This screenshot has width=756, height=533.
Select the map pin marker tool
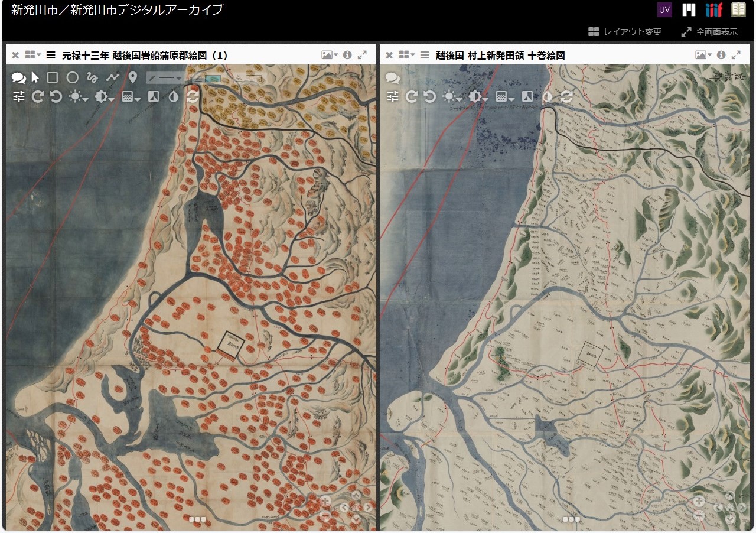[x=133, y=77]
